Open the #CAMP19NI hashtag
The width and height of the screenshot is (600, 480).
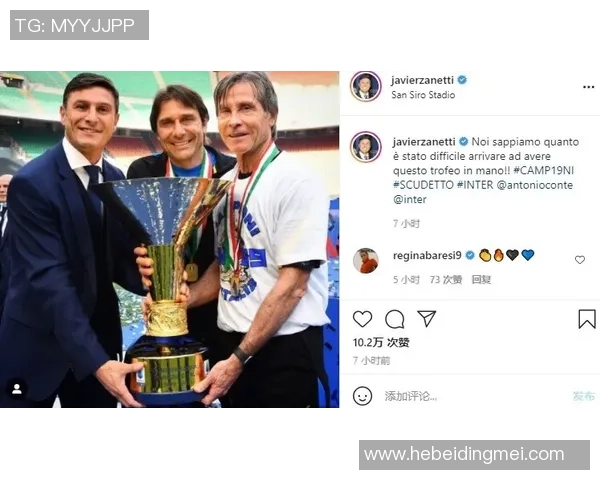tap(543, 170)
